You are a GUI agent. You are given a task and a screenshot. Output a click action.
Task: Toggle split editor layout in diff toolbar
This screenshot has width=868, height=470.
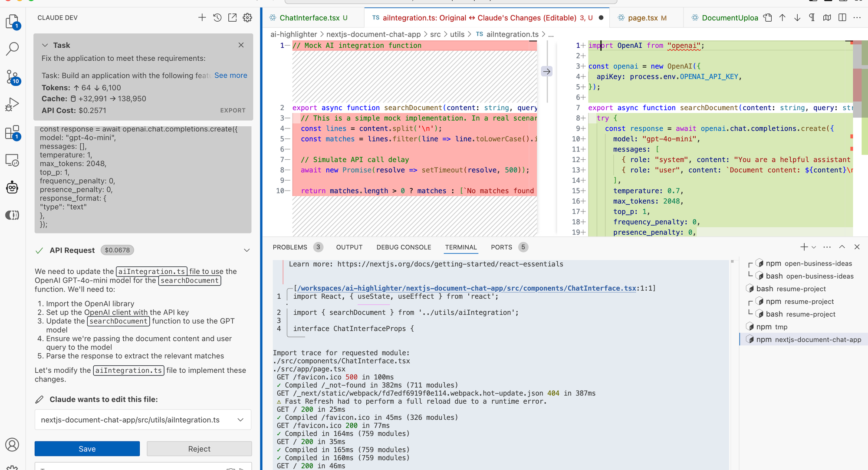pos(842,17)
